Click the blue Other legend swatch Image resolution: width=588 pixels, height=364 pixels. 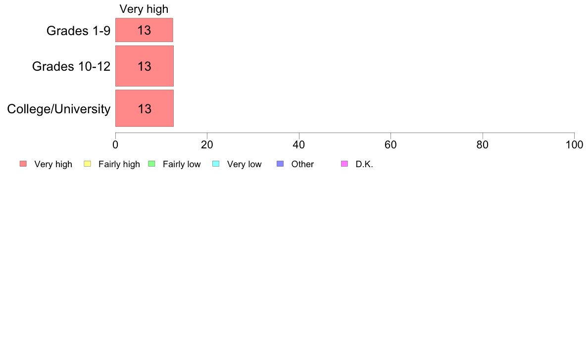[x=280, y=164]
